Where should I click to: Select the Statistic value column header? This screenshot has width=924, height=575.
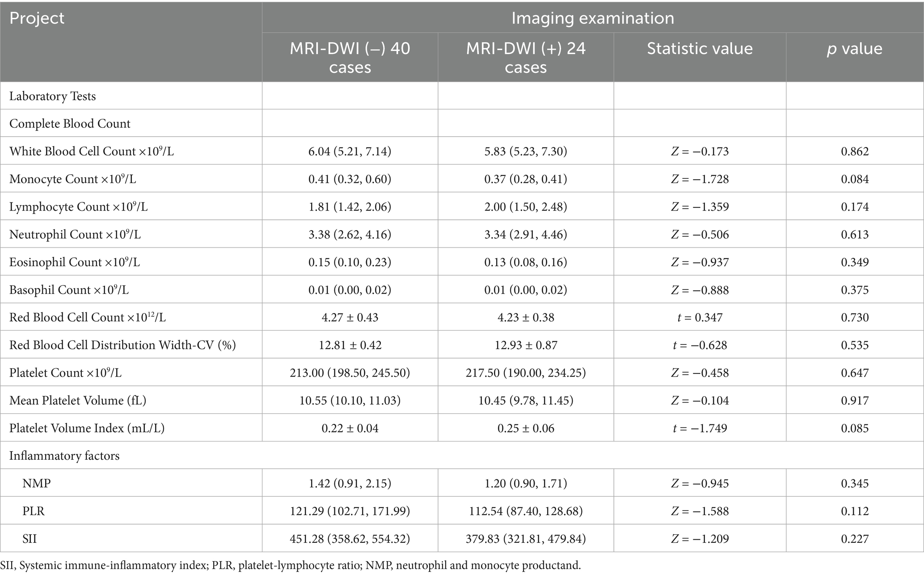pyautogui.click(x=700, y=49)
